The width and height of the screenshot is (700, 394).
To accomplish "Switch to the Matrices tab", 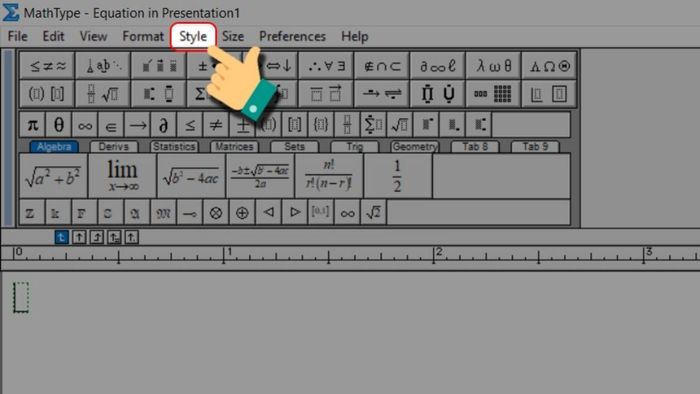I will [x=234, y=146].
